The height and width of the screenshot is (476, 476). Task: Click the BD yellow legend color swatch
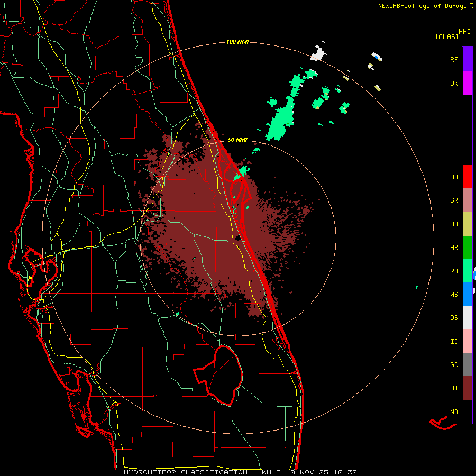click(467, 224)
